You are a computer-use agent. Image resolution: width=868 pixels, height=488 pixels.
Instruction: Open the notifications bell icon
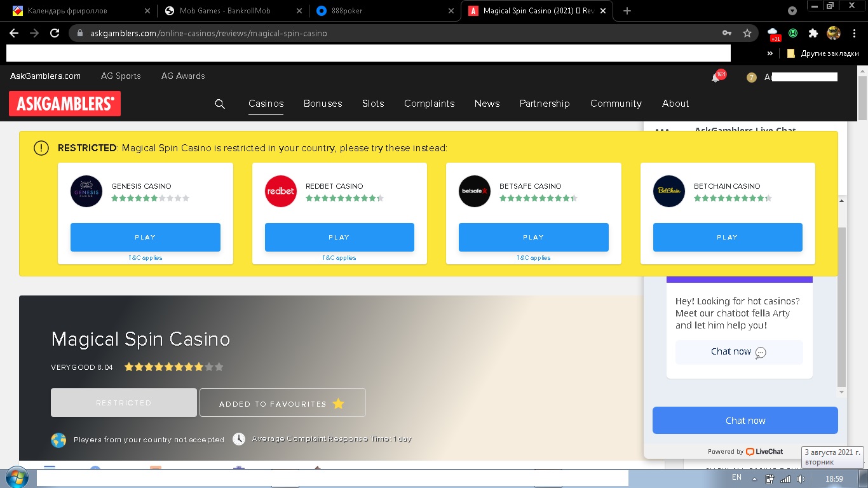[715, 78]
